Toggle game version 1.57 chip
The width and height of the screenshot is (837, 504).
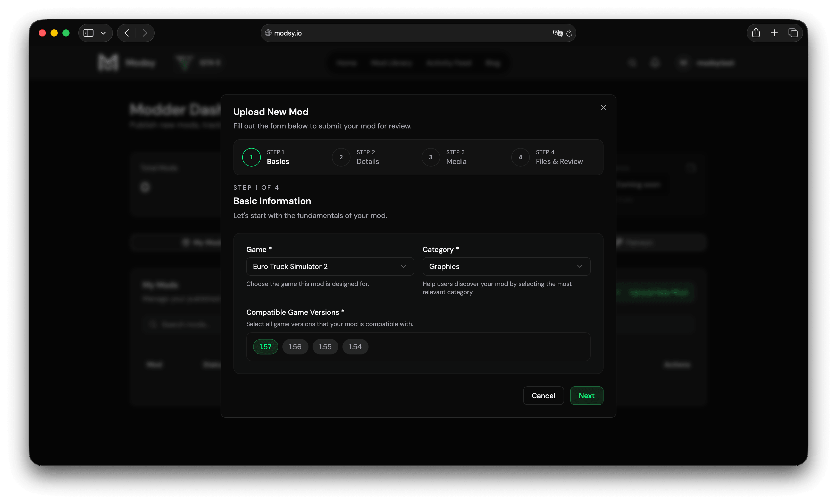265,346
